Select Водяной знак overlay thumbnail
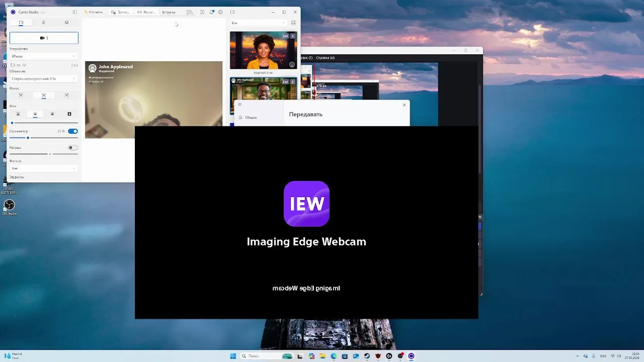The height and width of the screenshot is (362, 644). click(263, 50)
